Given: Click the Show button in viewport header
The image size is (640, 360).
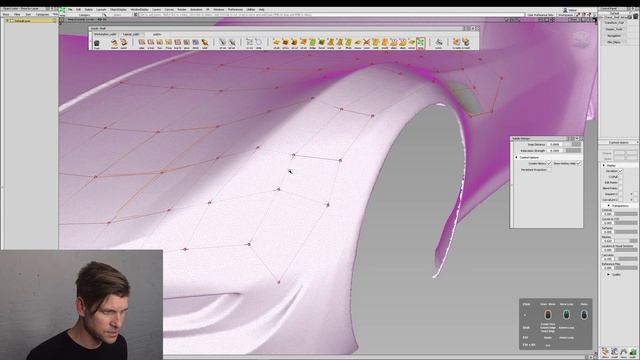Looking at the screenshot, I should pos(573,19).
